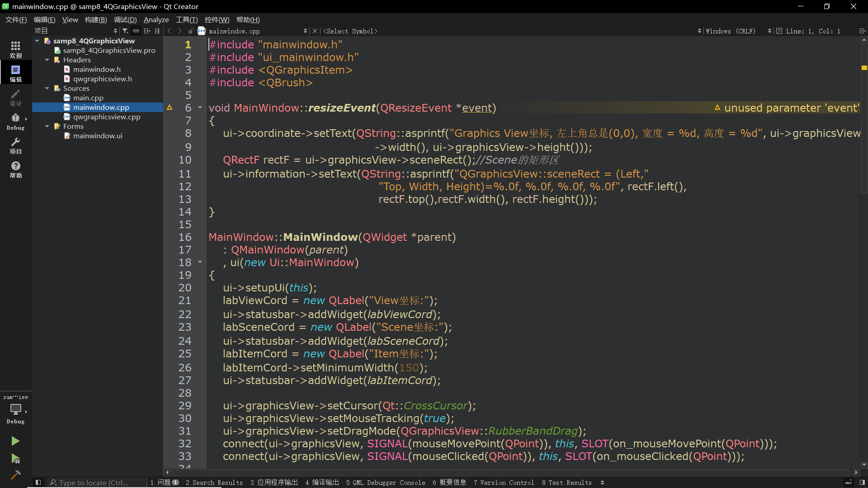This screenshot has width=868, height=488.
Task: Click the filter tree icon in project pane
Action: 125,31
